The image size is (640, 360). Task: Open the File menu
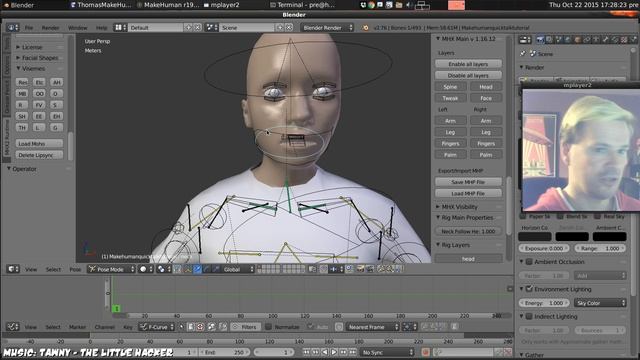coord(29,28)
